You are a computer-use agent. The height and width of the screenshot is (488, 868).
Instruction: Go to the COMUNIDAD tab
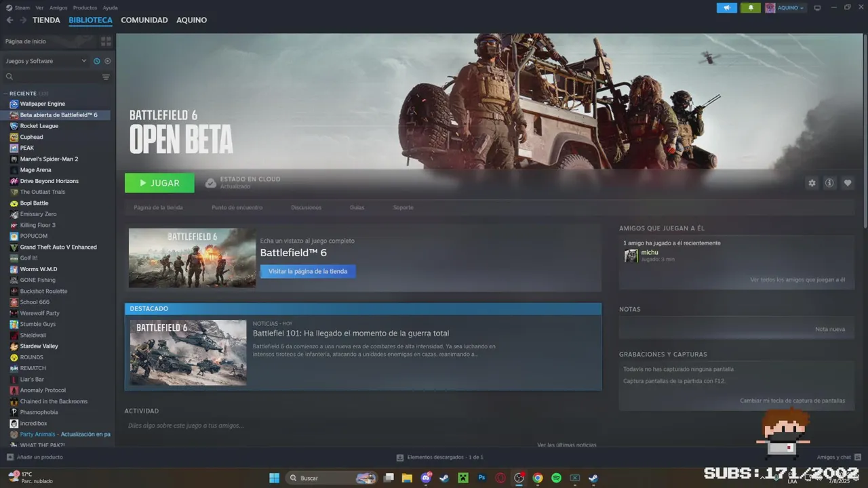[144, 20]
